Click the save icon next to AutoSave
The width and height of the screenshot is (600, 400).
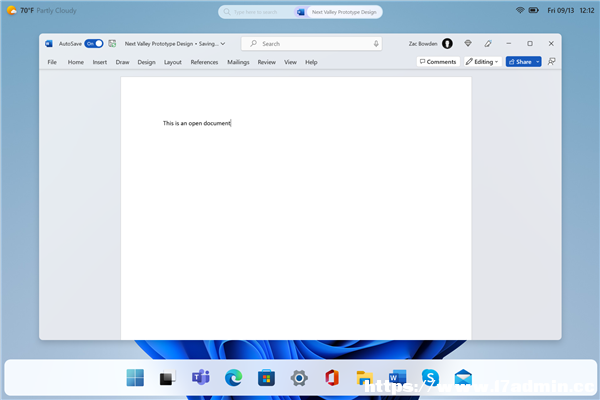[x=112, y=44]
